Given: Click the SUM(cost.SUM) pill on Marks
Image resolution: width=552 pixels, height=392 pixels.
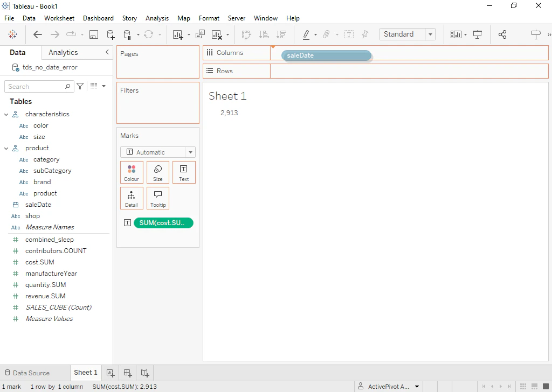Looking at the screenshot, I should [x=163, y=223].
